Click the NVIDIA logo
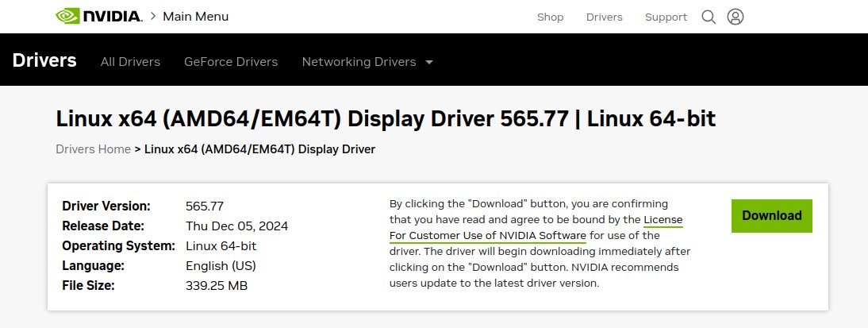 coord(99,16)
